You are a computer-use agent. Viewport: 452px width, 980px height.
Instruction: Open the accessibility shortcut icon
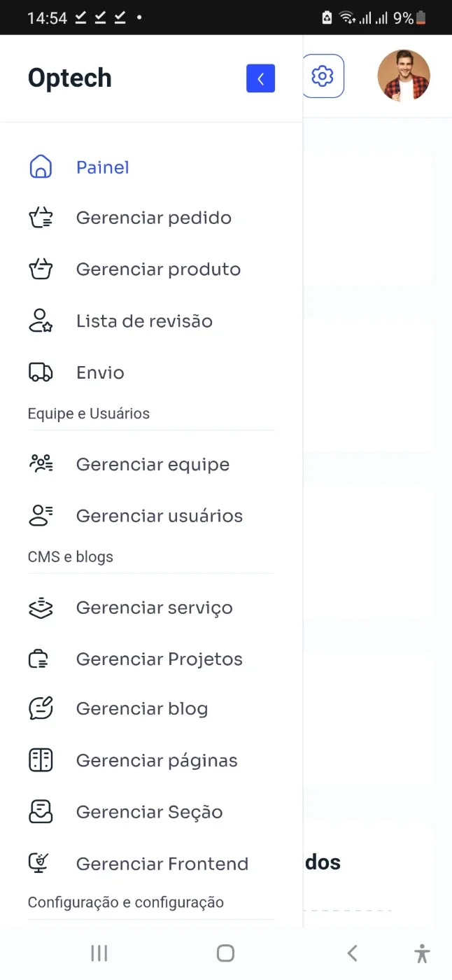(x=422, y=953)
